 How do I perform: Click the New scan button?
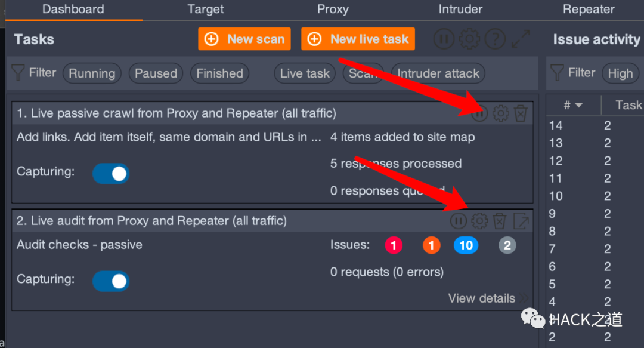[x=244, y=39]
